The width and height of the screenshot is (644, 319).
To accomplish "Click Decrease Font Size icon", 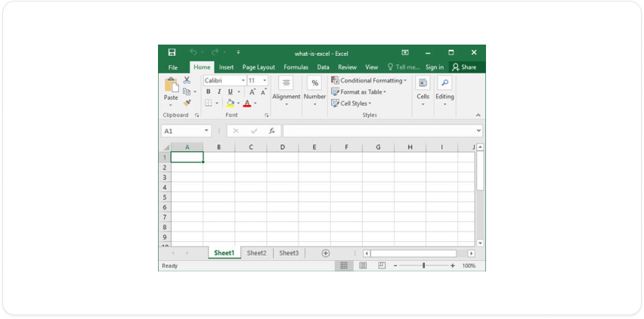I will 263,92.
